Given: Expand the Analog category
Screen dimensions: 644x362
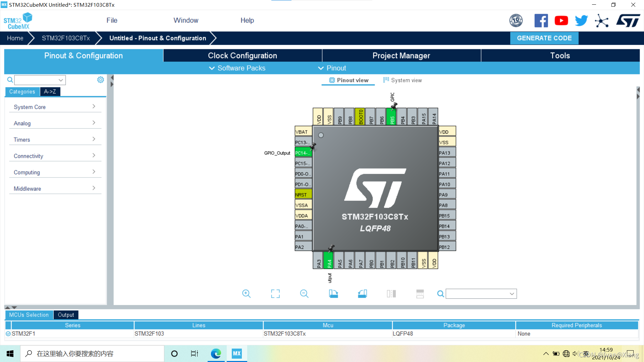Looking at the screenshot, I should (55, 123).
